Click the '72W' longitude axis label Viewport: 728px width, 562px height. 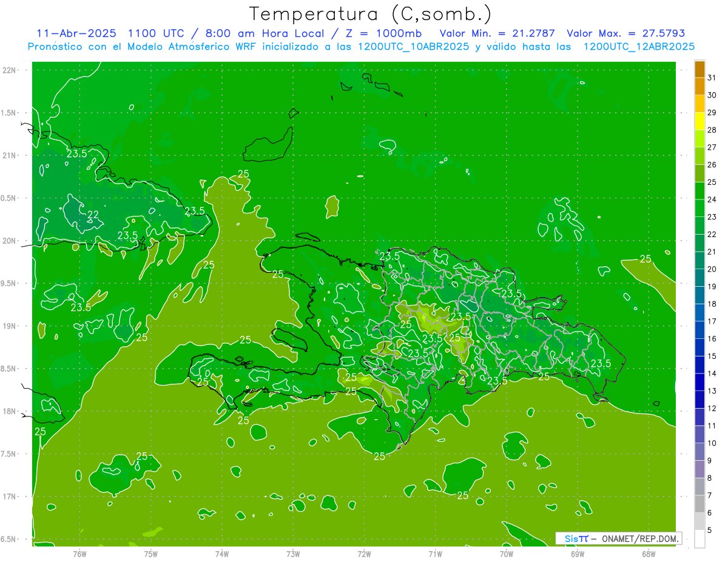pyautogui.click(x=364, y=554)
